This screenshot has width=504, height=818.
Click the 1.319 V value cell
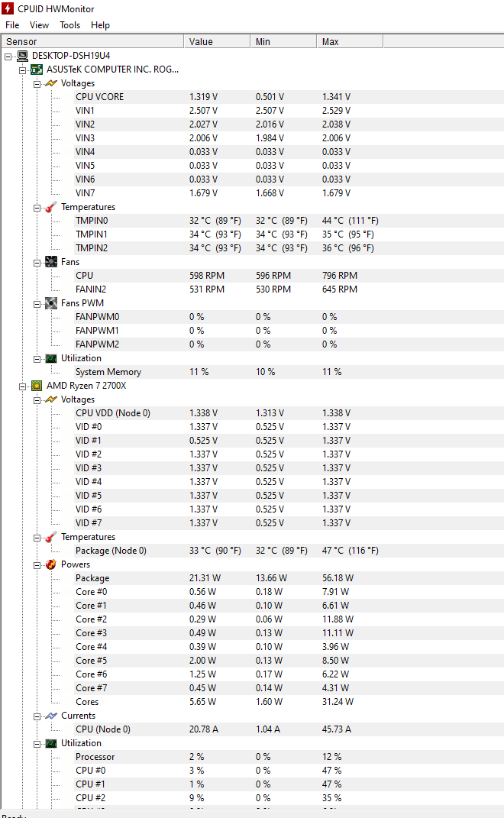click(203, 97)
